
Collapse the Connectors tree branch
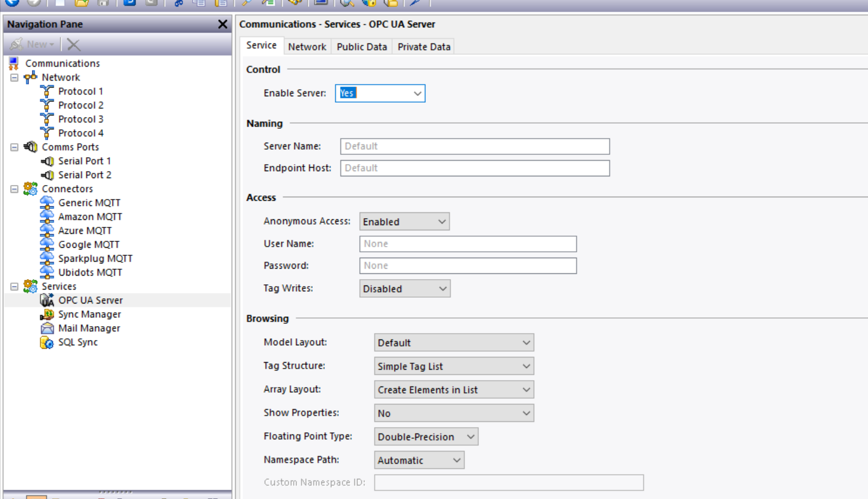pos(15,189)
